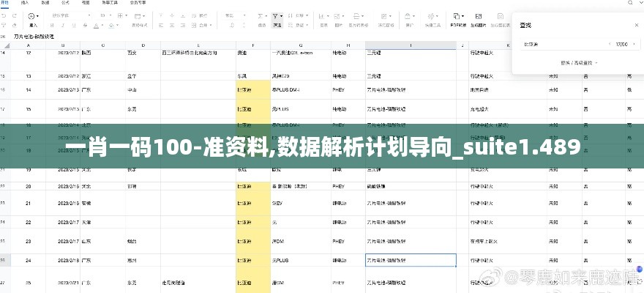Center text horizontally
The height and width of the screenshot is (293, 644).
[172, 26]
